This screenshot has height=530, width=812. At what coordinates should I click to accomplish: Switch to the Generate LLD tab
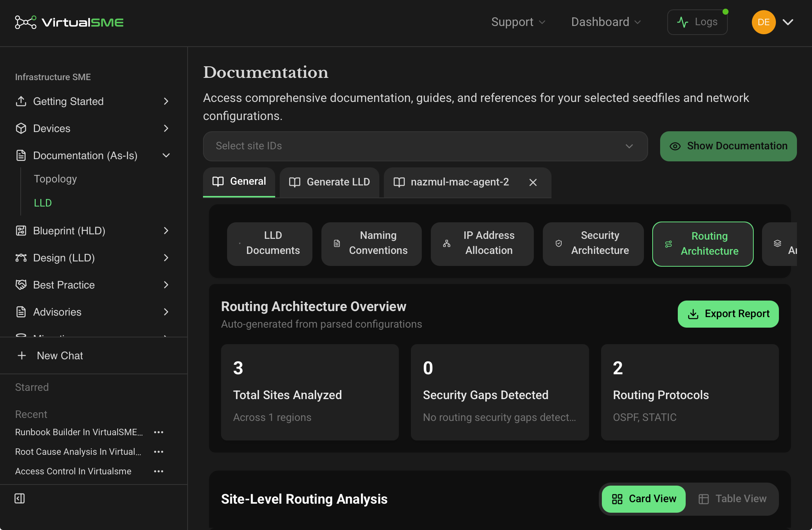pos(329,182)
